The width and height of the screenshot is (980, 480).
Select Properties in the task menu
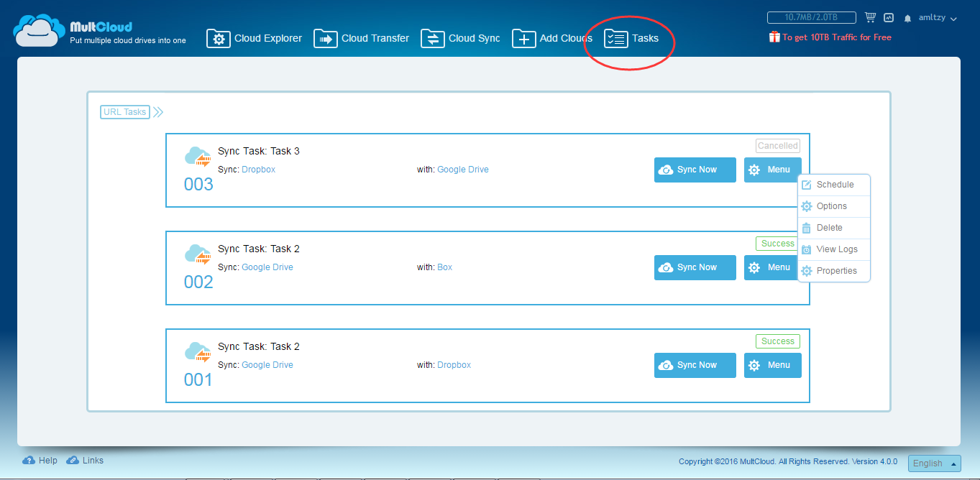coord(834,271)
